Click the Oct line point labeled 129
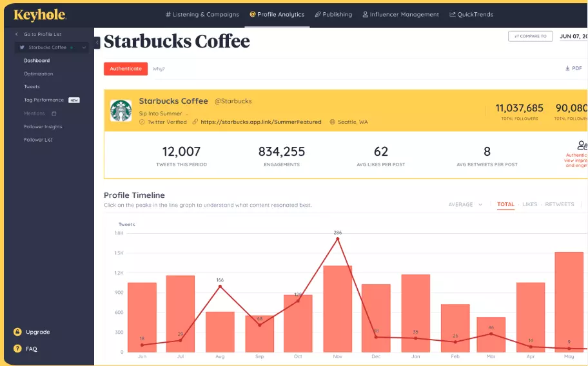 (298, 301)
